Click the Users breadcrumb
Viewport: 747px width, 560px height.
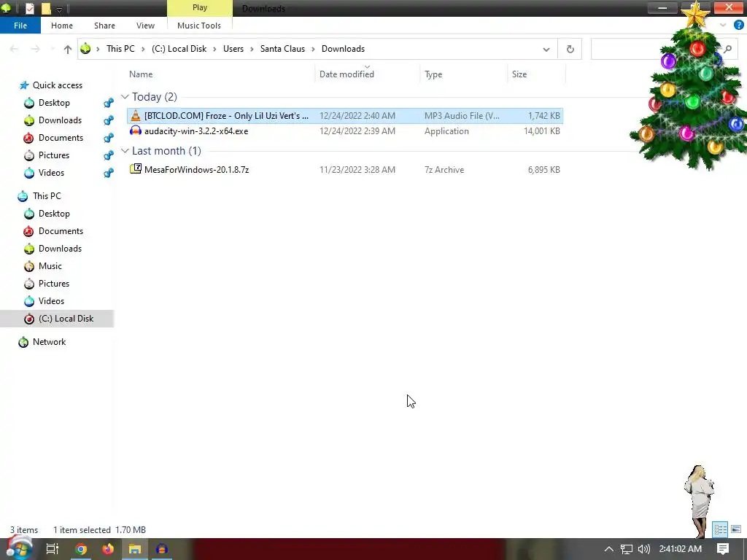(233, 49)
